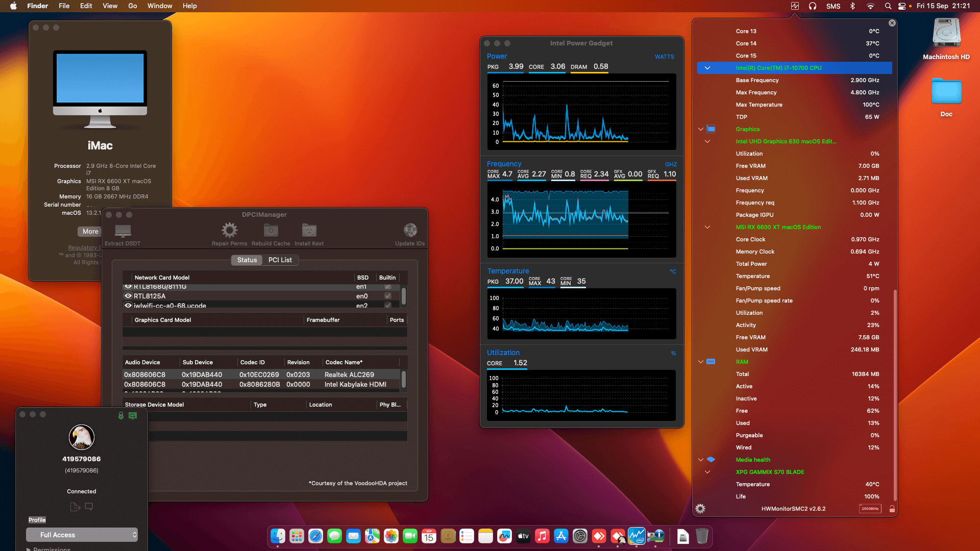Open the Window menu in the menu bar
The height and width of the screenshot is (551, 980).
coord(159,6)
